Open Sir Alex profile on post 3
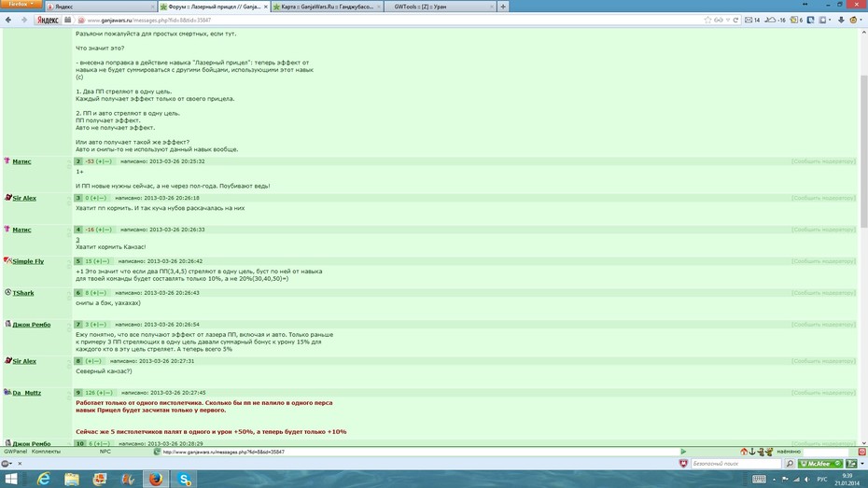The image size is (868, 488). click(x=24, y=198)
